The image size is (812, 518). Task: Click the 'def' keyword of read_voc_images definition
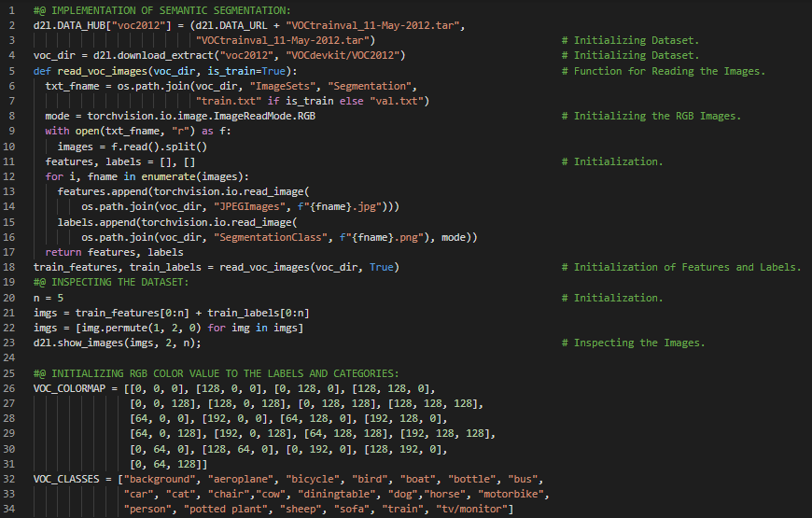tap(42, 72)
